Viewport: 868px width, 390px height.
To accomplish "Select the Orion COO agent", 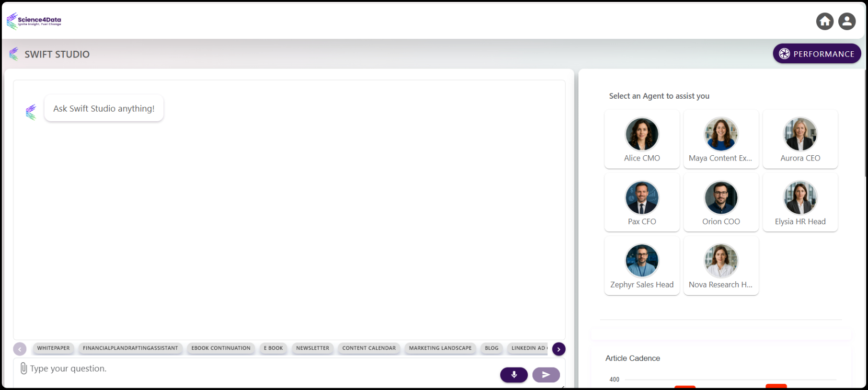I will point(721,203).
